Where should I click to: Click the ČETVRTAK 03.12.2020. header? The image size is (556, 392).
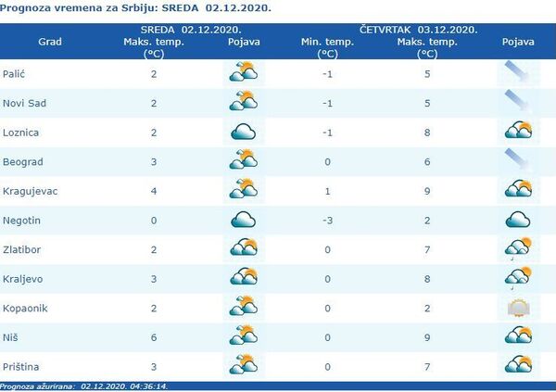(426, 30)
